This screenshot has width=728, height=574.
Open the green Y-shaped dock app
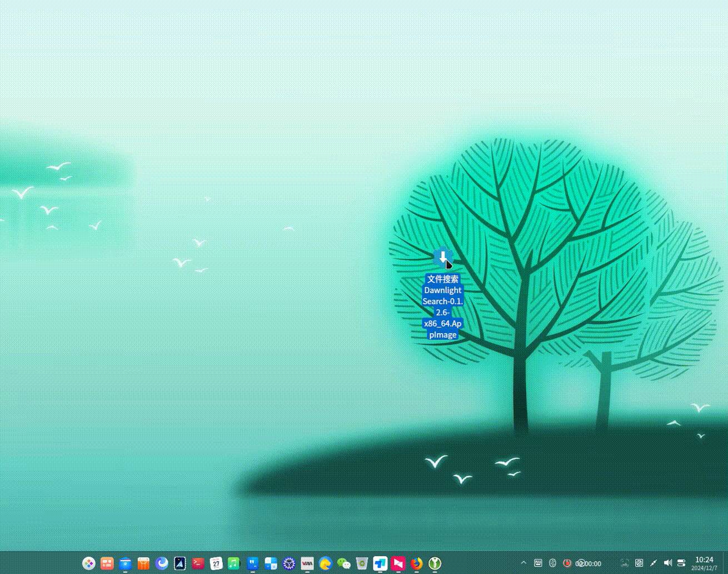[x=435, y=563]
